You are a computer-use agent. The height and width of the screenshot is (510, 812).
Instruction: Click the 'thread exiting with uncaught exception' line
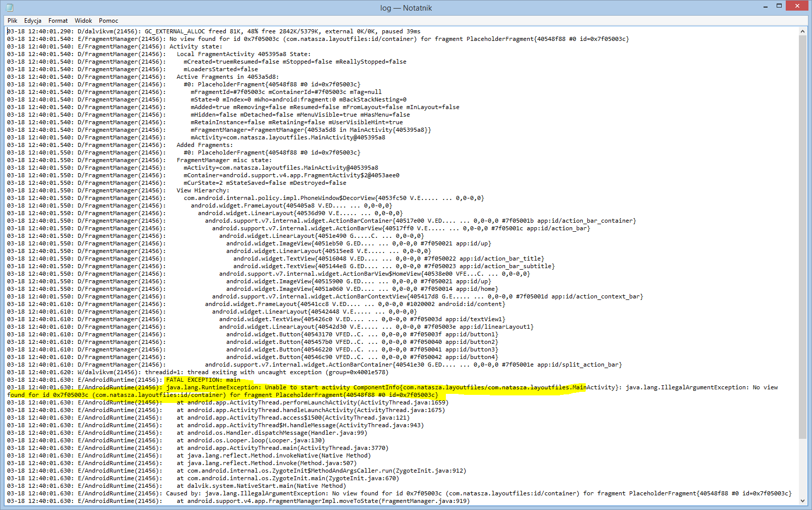(198, 372)
